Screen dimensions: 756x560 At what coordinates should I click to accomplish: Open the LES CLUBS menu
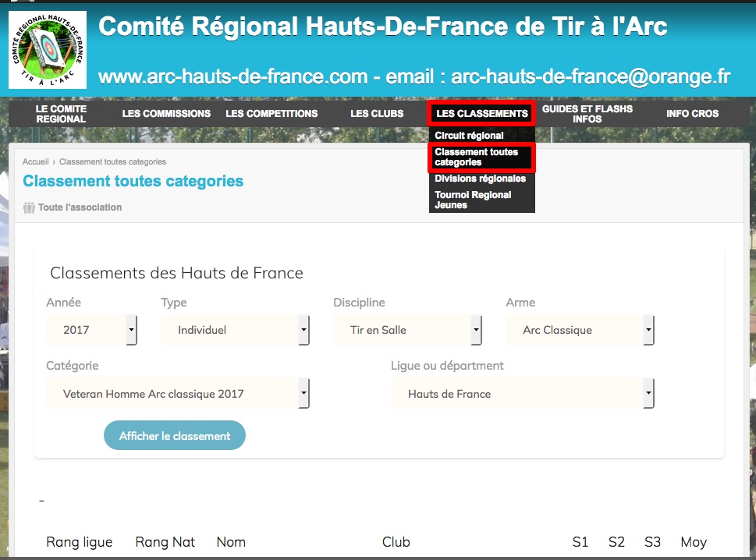[377, 114]
